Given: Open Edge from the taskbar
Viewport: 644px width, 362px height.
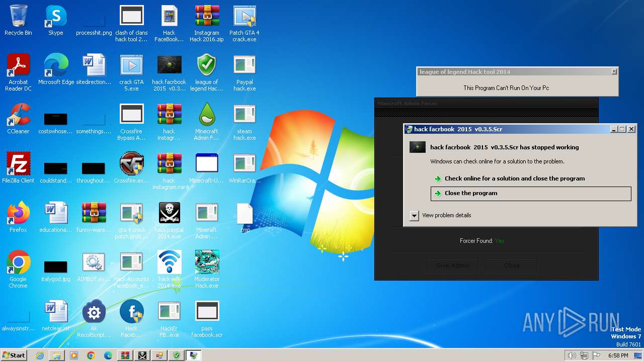Looking at the screenshot, I should point(108,355).
